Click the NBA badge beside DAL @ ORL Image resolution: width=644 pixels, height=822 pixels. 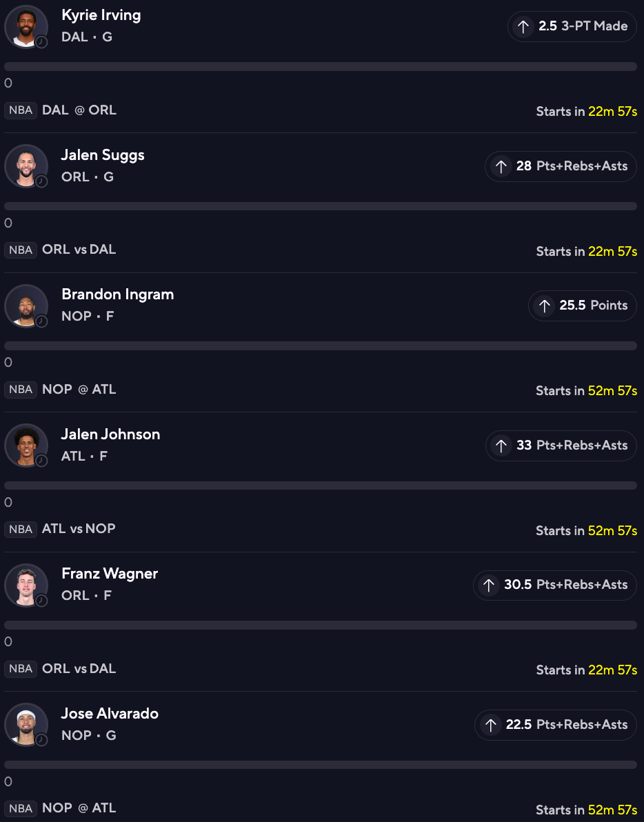pyautogui.click(x=21, y=110)
